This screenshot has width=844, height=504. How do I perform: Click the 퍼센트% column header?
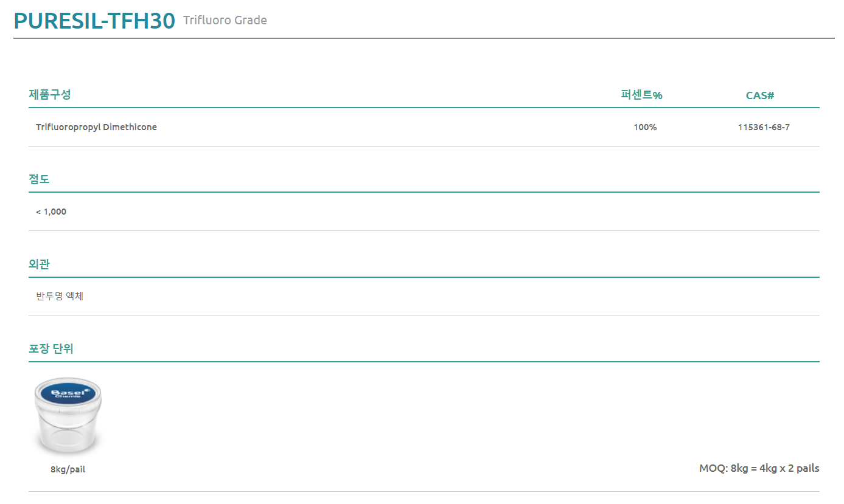point(641,95)
